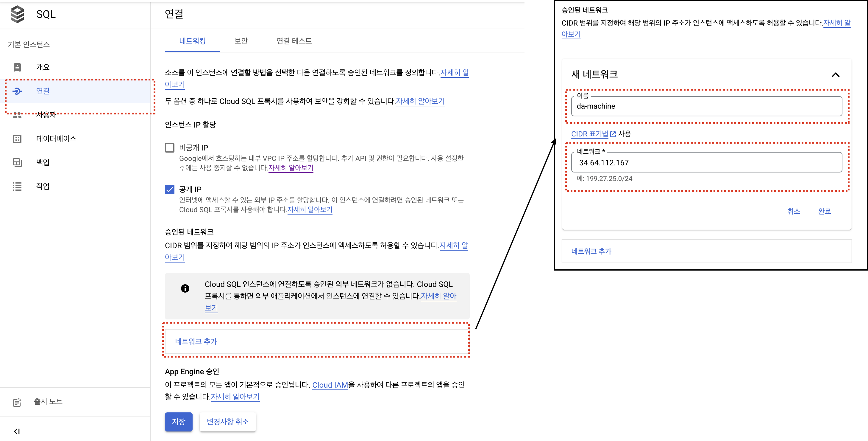Viewport: 868px width, 441px height.
Task: Switch to the 보안 tab
Action: point(241,41)
